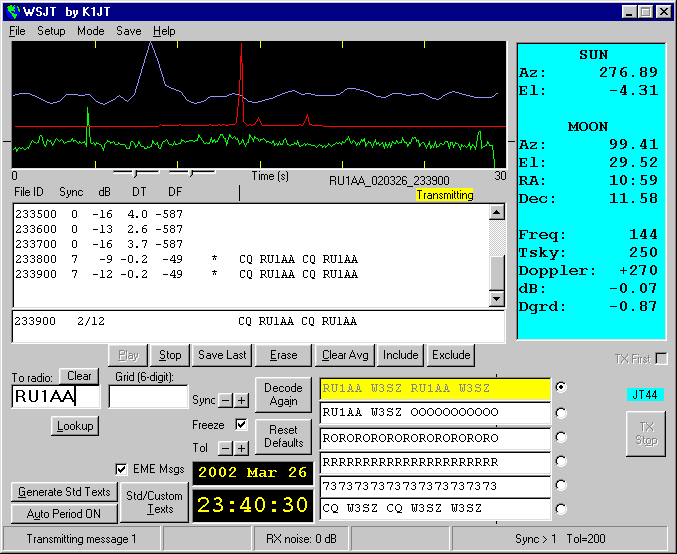Increase Sync with plus button

pos(241,400)
